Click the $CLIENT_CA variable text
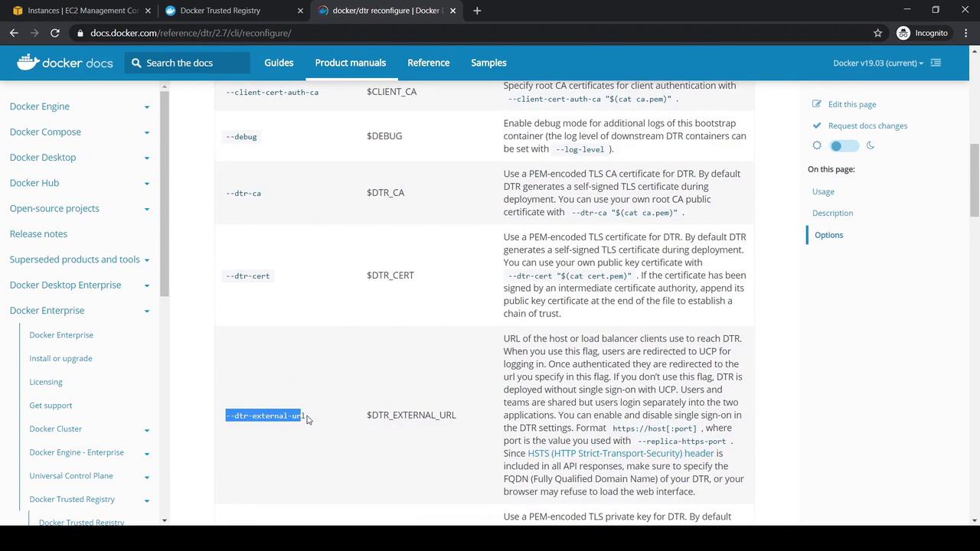 pyautogui.click(x=392, y=92)
